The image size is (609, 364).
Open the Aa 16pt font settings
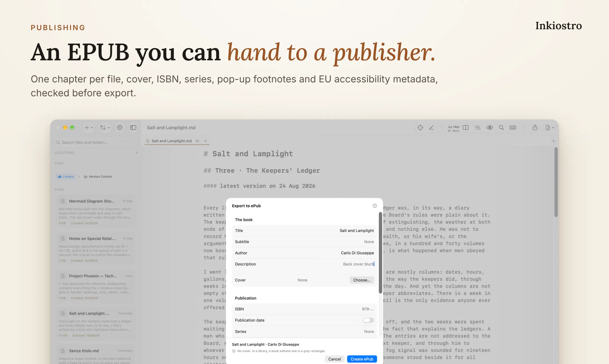click(453, 129)
